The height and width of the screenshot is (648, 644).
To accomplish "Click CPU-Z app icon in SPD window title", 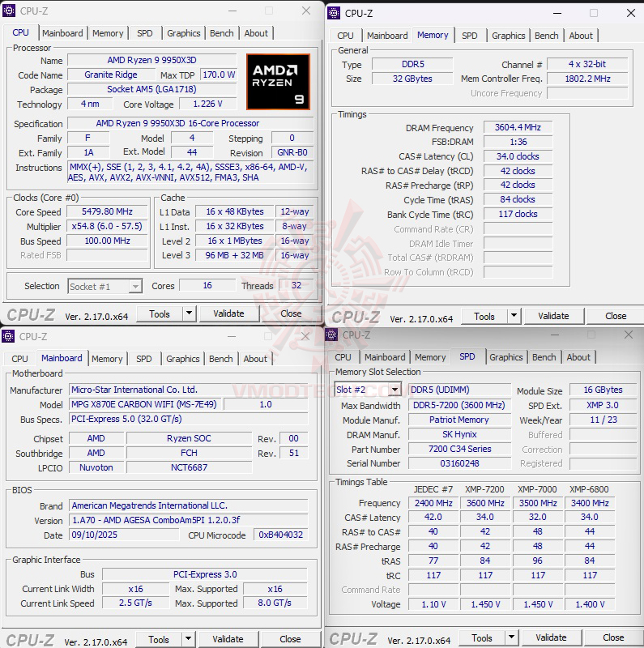I will (x=331, y=335).
